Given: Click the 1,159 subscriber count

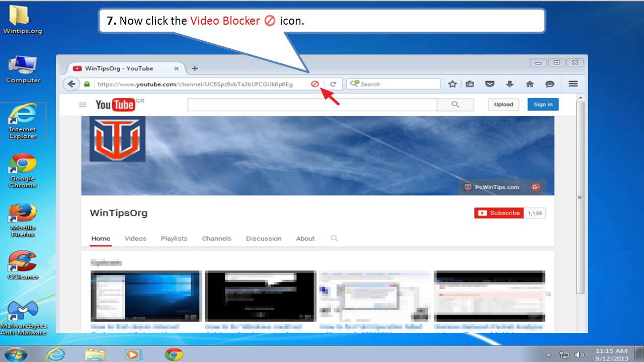Looking at the screenshot, I should (x=535, y=213).
